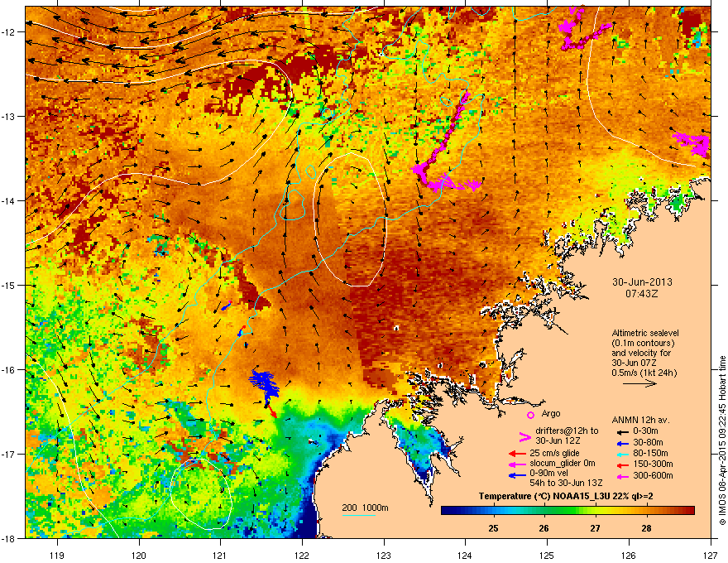This screenshot has height=563, width=728.
Task: Click the '0-30m' depth label
Action: click(645, 431)
